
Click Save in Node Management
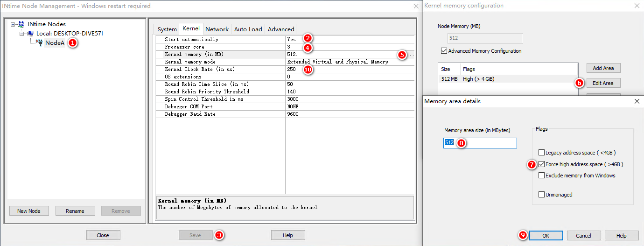point(196,235)
